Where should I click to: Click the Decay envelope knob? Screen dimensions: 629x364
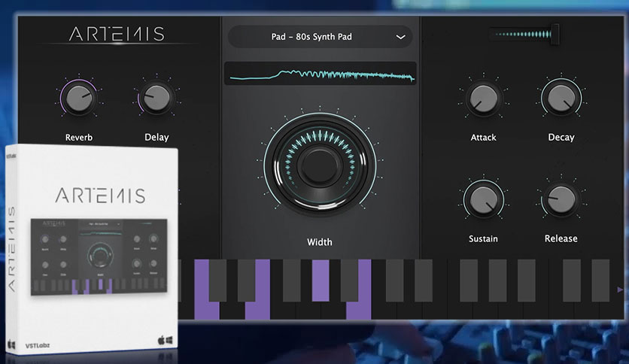pyautogui.click(x=561, y=99)
